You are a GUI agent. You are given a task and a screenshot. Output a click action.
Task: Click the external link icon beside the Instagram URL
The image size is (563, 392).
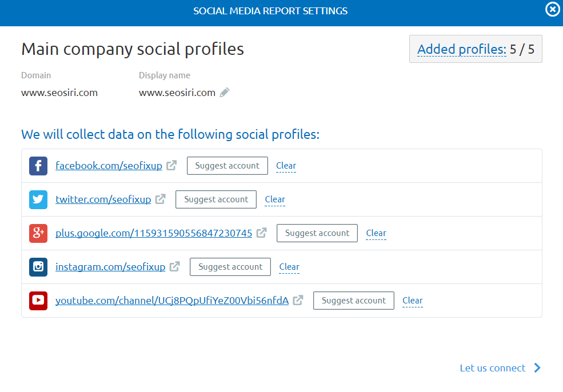[x=173, y=266]
